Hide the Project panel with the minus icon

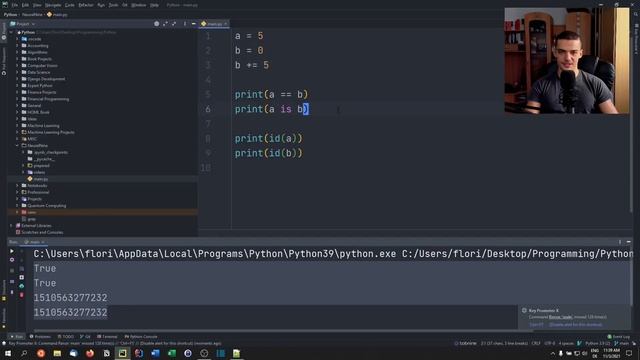194,24
